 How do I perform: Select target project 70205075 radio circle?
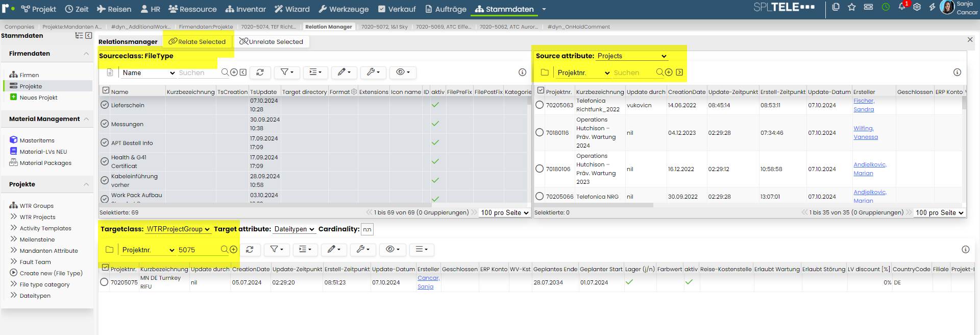[x=104, y=282]
